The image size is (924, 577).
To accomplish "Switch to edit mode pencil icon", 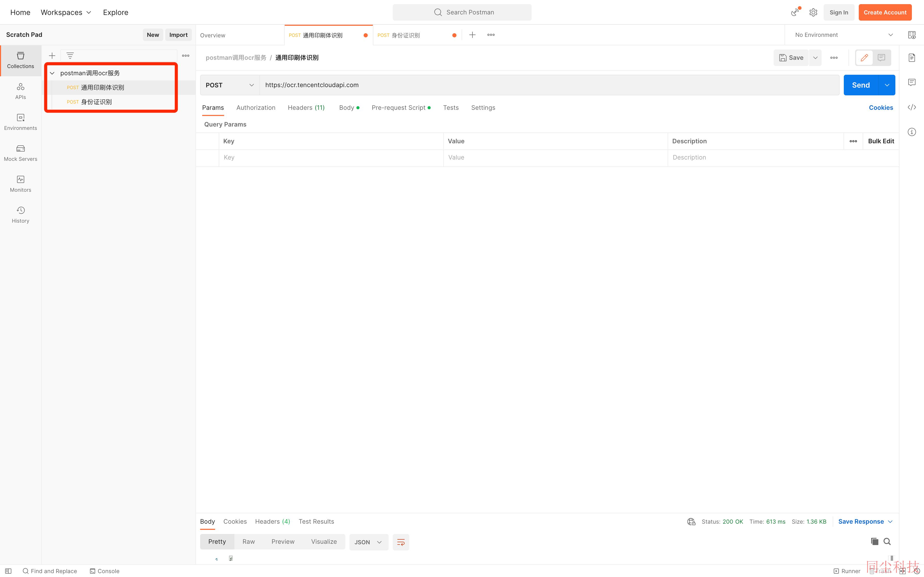I will [864, 58].
